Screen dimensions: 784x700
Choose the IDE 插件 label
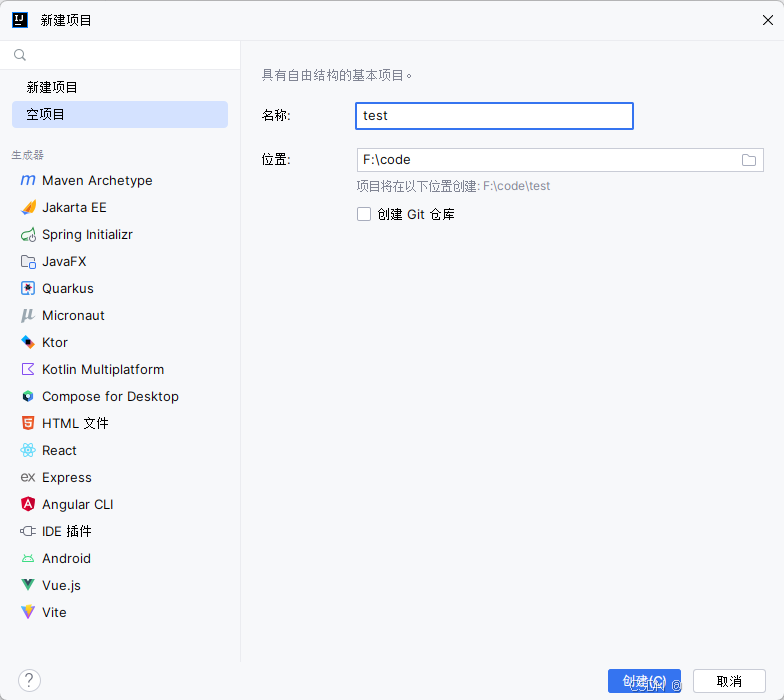click(x=66, y=531)
